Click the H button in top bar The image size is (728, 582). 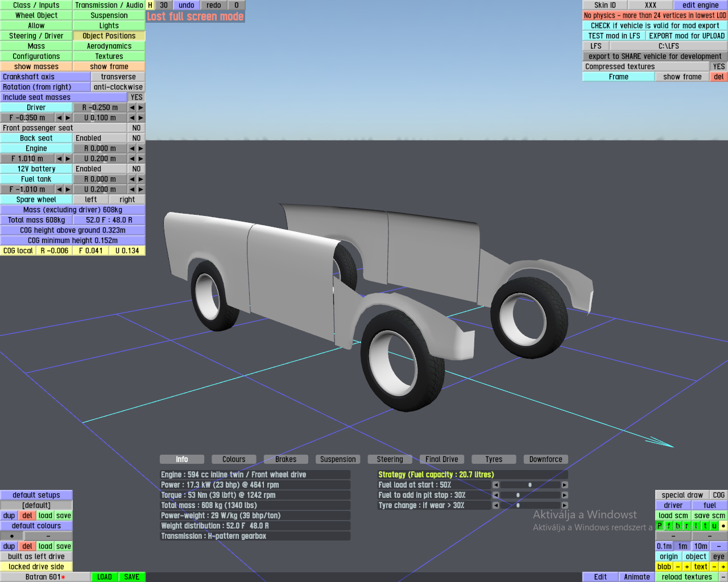point(150,5)
